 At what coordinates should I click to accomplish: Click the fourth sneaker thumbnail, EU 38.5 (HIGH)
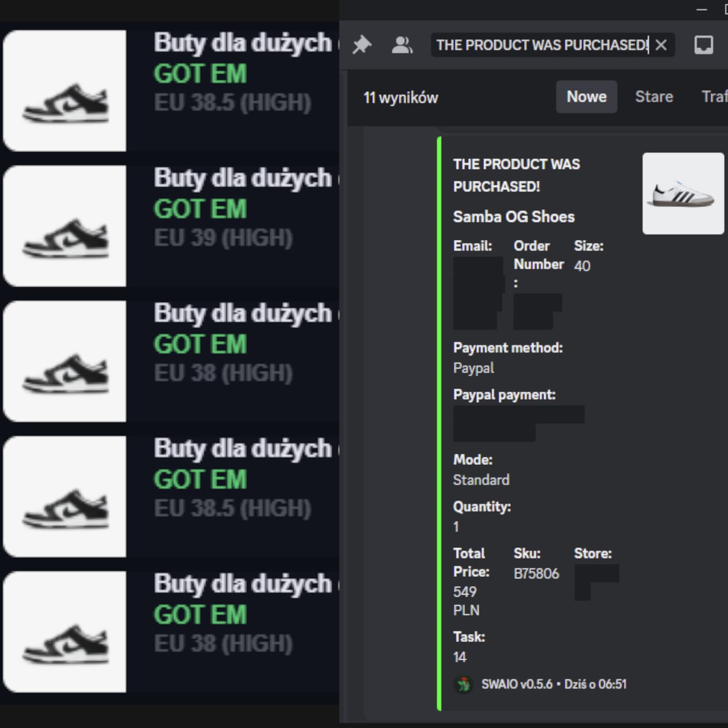point(64,496)
